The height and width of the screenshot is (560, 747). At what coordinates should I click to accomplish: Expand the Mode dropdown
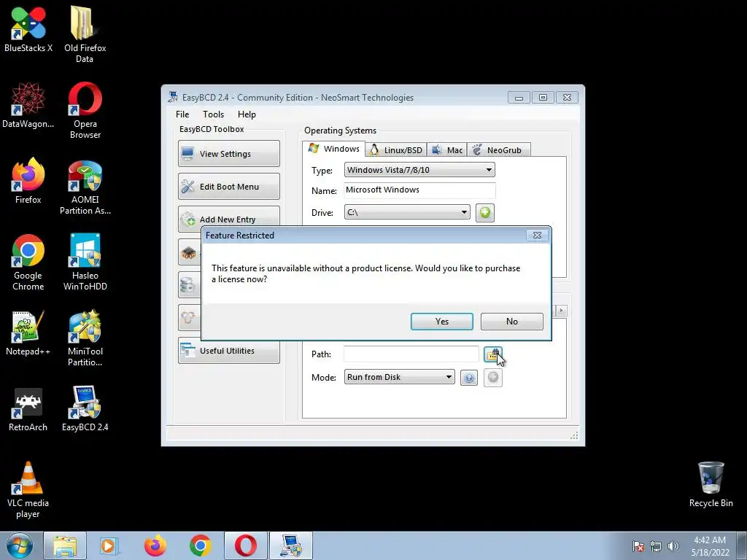coord(449,377)
